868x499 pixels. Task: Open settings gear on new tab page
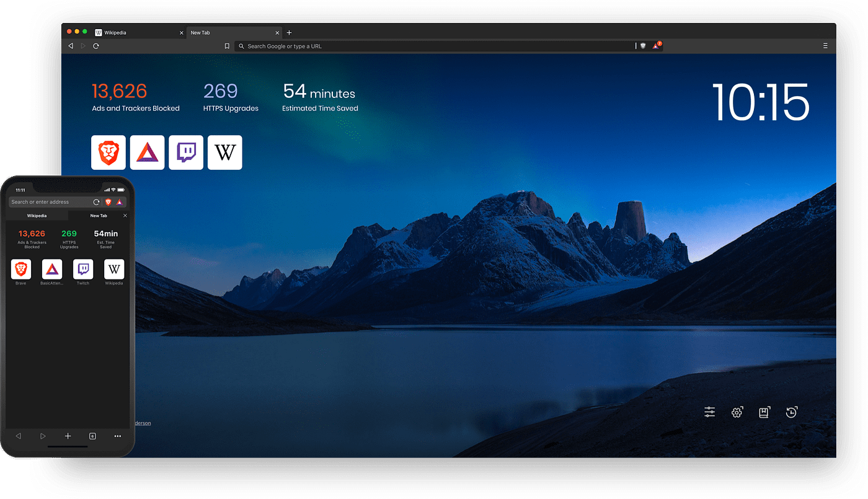[x=737, y=412]
